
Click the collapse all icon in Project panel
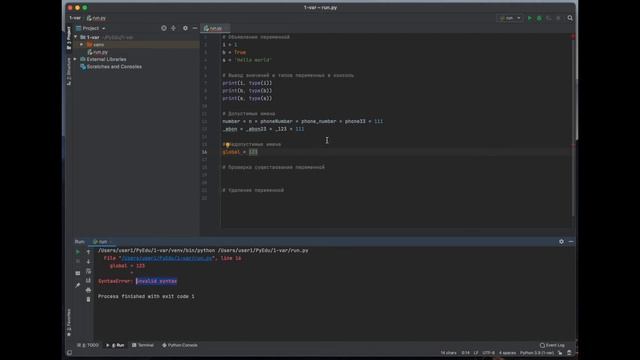173,28
